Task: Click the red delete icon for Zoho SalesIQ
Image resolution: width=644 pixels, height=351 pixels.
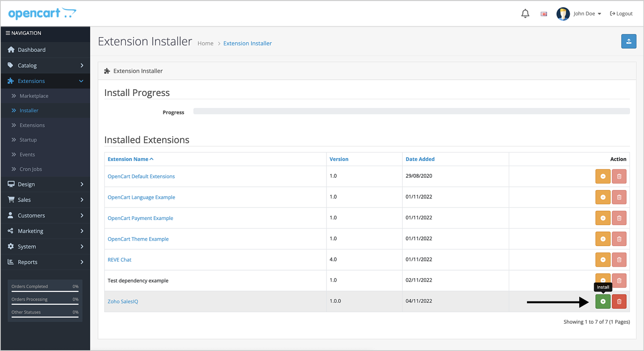Action: point(619,301)
